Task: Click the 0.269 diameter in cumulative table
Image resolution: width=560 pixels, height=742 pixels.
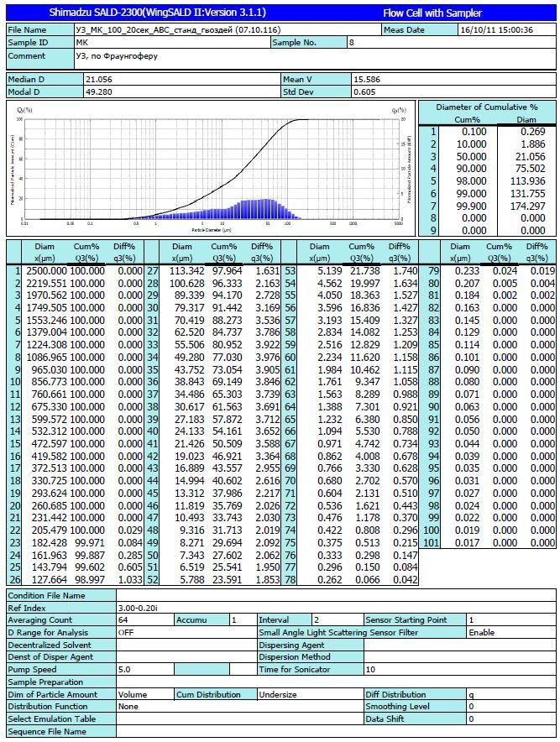Action: (533, 132)
